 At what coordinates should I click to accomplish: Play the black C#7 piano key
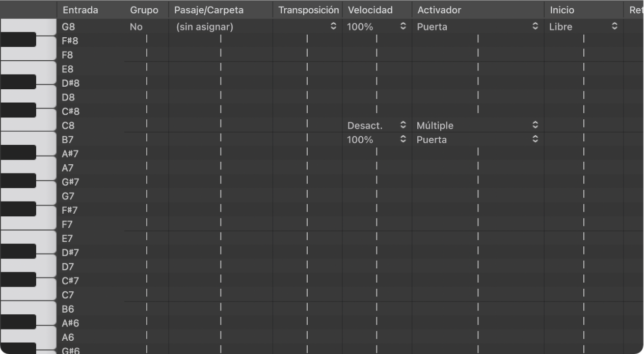(18, 280)
